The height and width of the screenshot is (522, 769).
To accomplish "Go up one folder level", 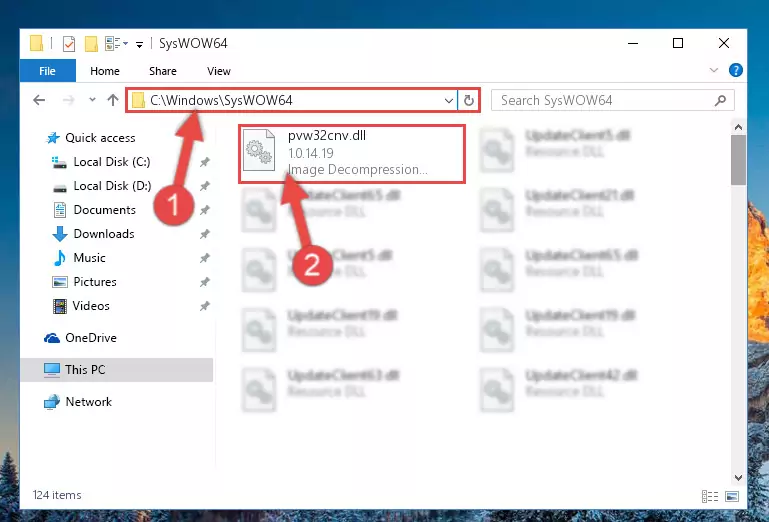I will (x=113, y=100).
